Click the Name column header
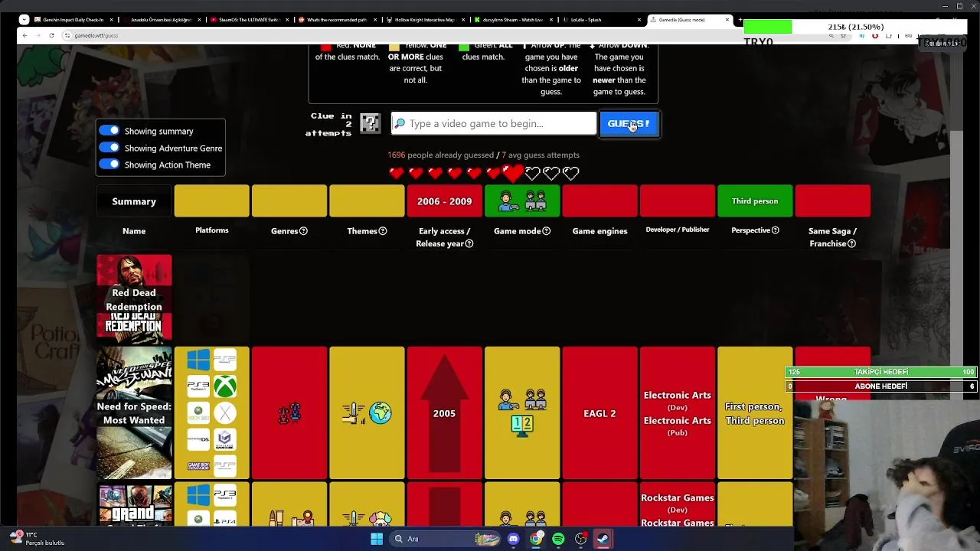The image size is (980, 551). coord(134,231)
